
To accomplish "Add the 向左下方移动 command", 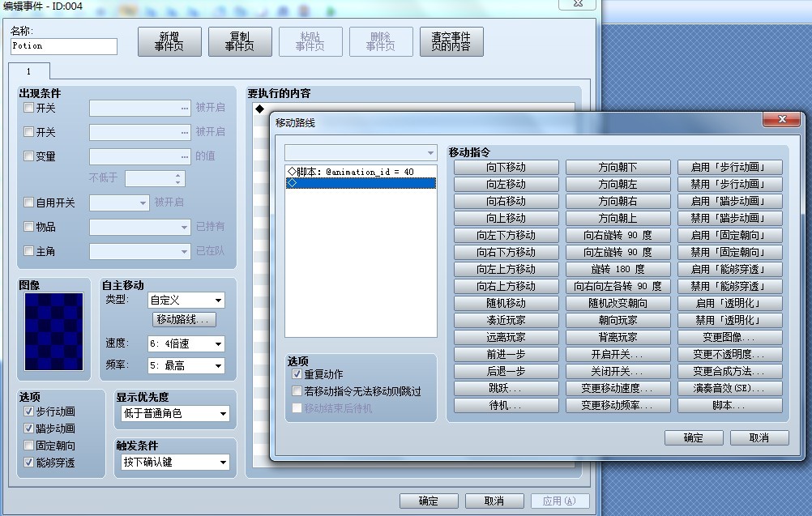I will [x=506, y=236].
